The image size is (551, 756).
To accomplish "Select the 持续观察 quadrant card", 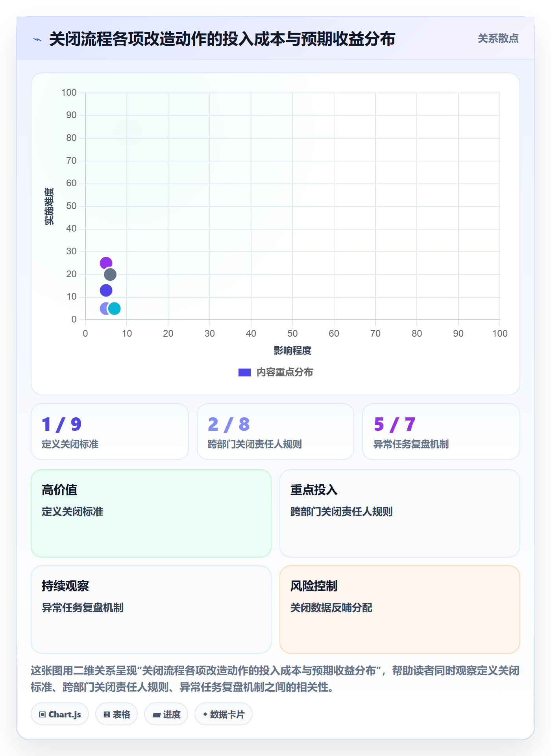I will [x=151, y=610].
